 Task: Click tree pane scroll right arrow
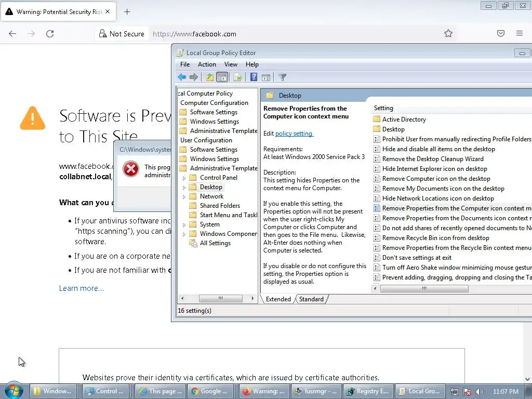coord(253,299)
